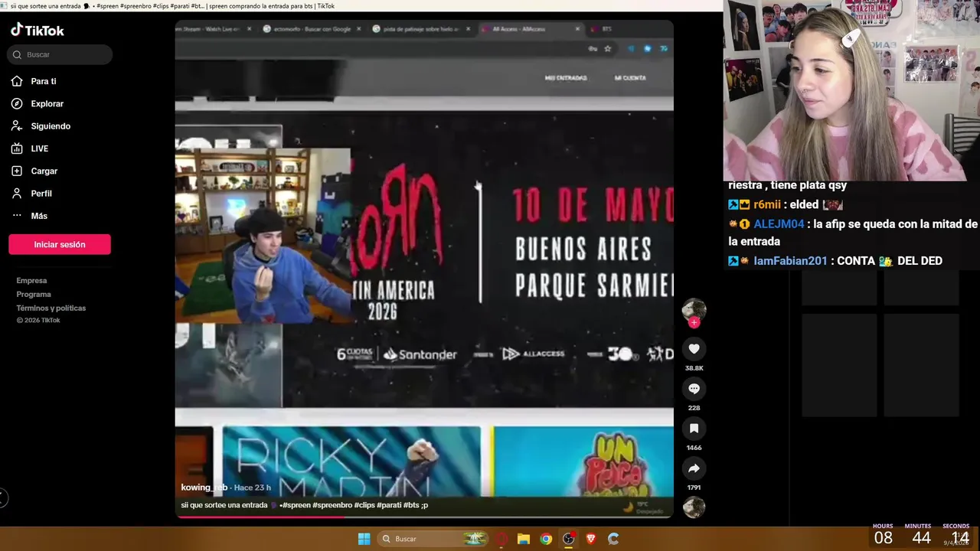Expand the Más menu
The image size is (980, 551).
38,216
